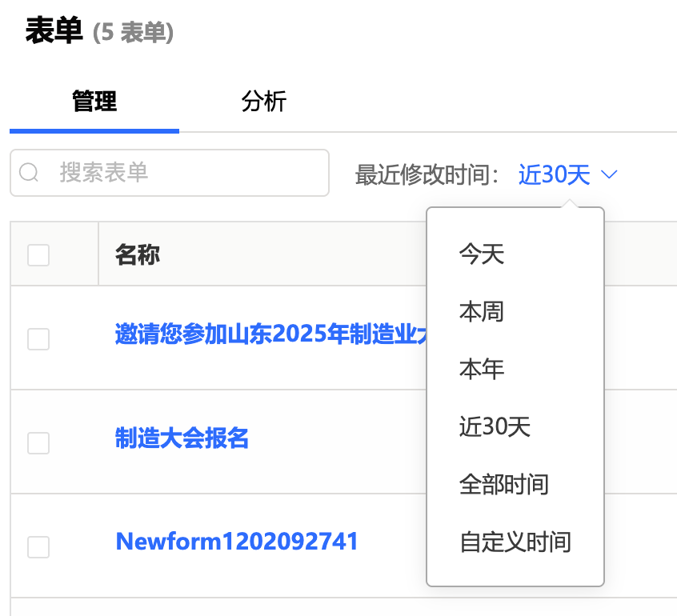The image size is (677, 616).
Task: Toggle the select-all checkbox in table header
Action: point(38,255)
